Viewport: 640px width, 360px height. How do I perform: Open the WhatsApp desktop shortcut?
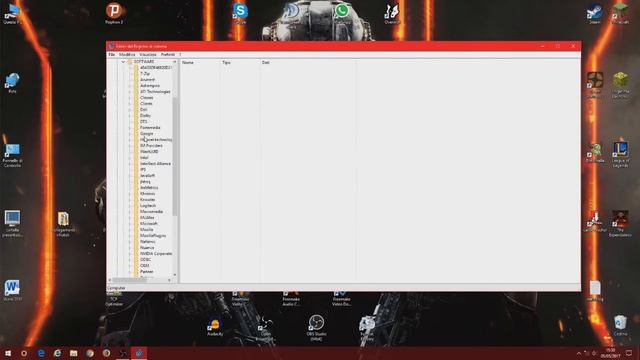[x=342, y=12]
